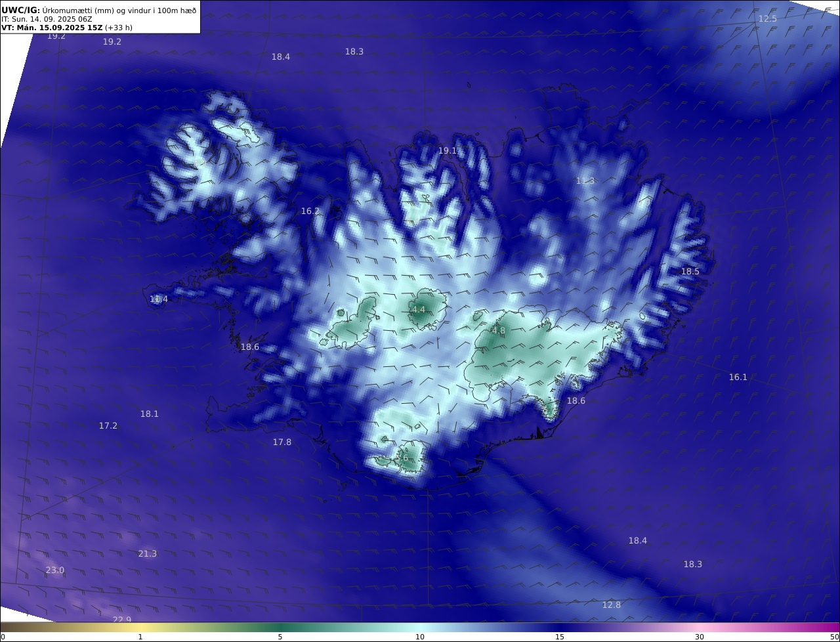840x642 pixels.
Task: Click the 17.2 value label
Action: (108, 426)
